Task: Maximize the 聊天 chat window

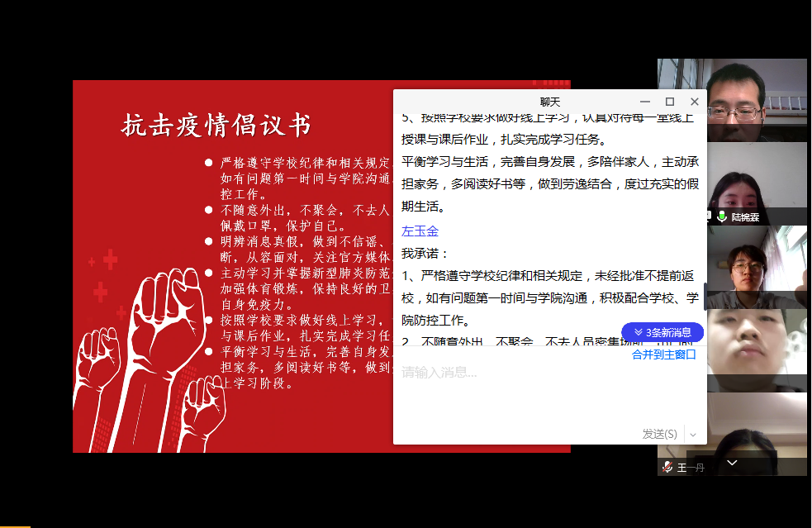Action: [x=670, y=102]
